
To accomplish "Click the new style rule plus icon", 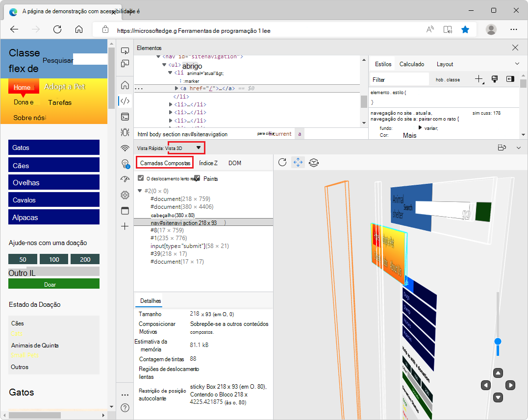I will click(479, 79).
